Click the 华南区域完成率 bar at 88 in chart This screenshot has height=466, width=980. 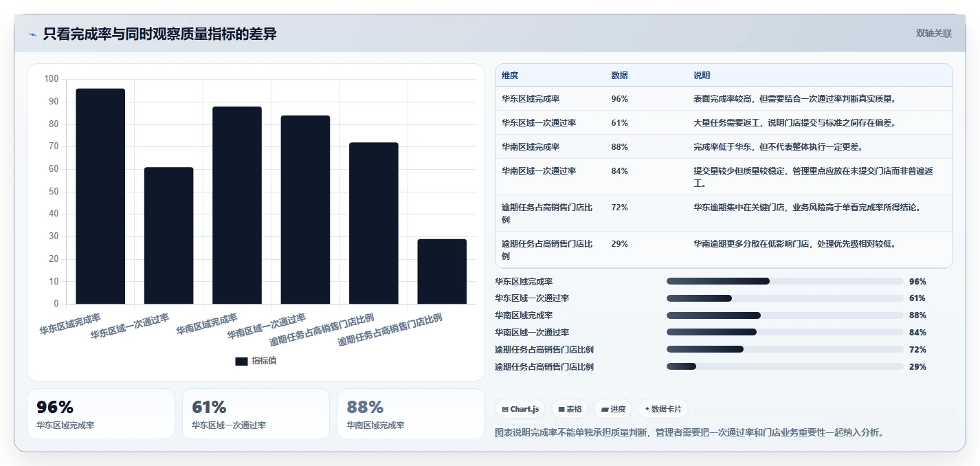[x=237, y=205]
